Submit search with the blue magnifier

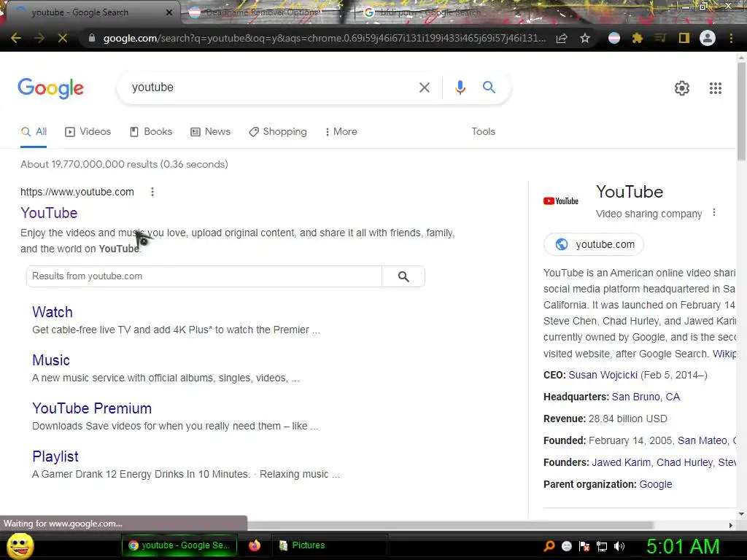pos(489,87)
